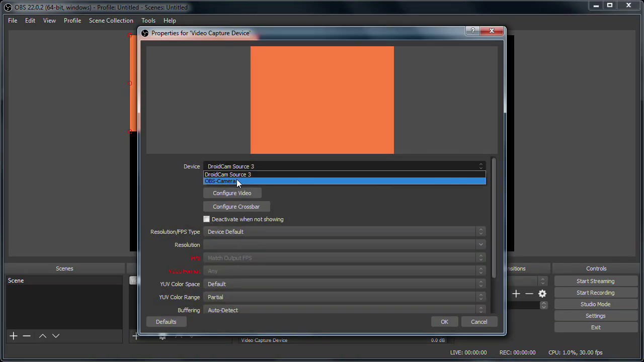
Task: Click Exit in Controls panel
Action: [596, 327]
